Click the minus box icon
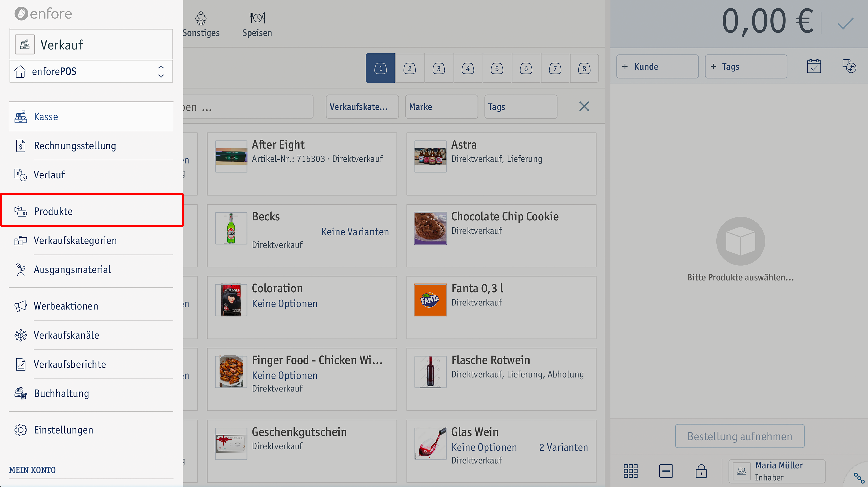868x487 pixels. [666, 471]
